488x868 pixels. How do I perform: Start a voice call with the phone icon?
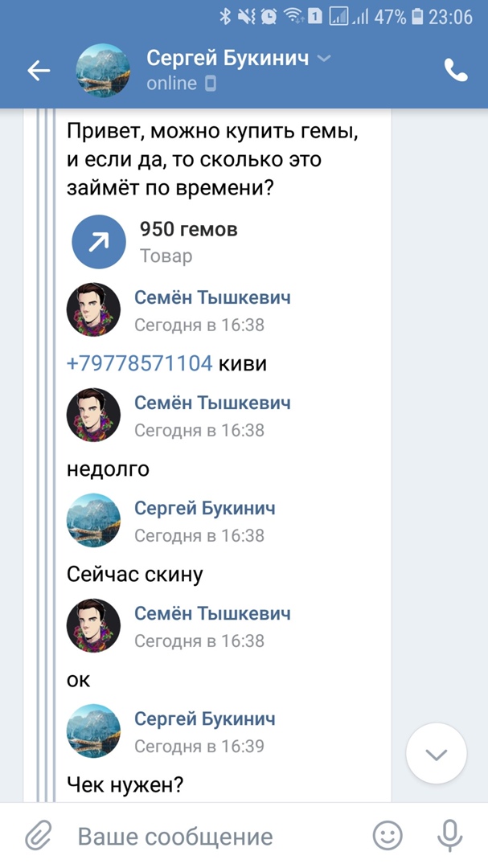pyautogui.click(x=456, y=70)
